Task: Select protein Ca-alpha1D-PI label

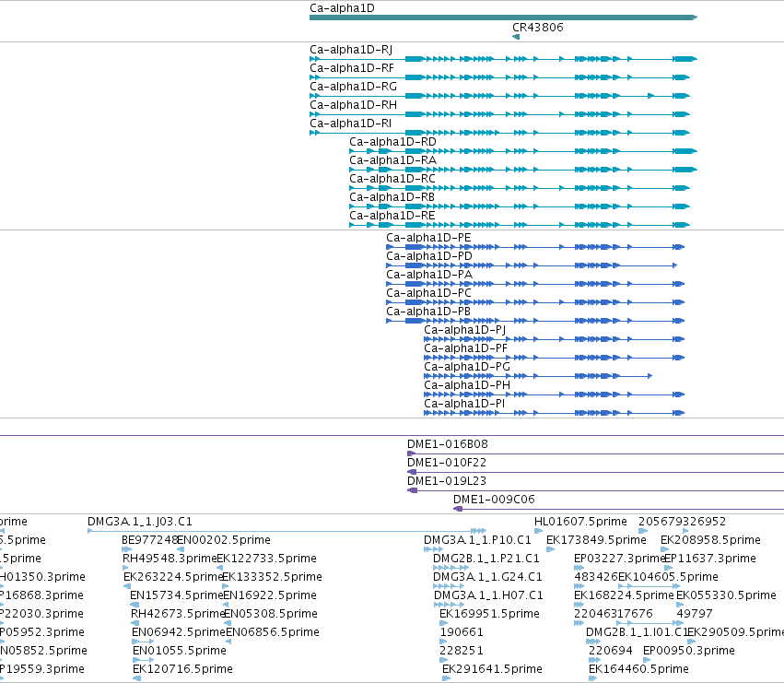Action: (x=464, y=404)
